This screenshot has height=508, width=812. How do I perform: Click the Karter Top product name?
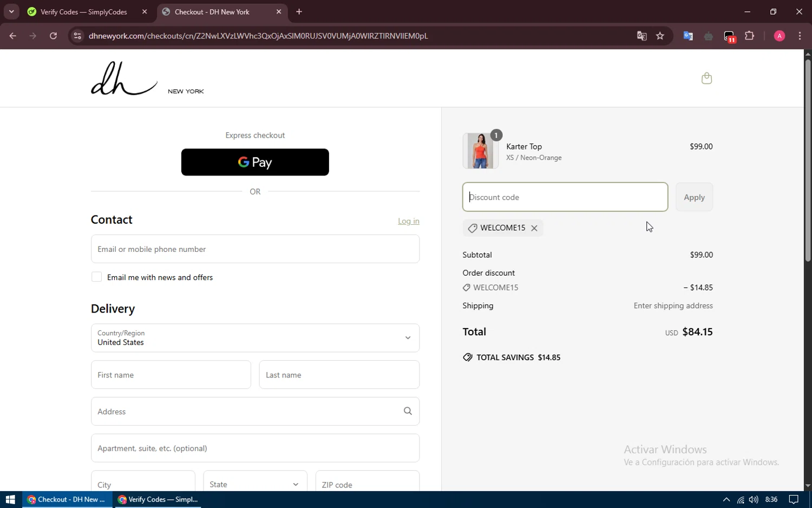[x=524, y=147]
